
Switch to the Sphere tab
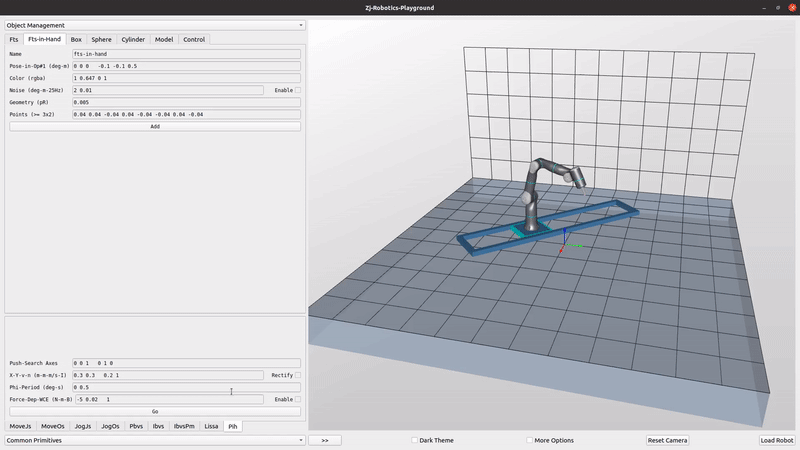[x=101, y=40]
